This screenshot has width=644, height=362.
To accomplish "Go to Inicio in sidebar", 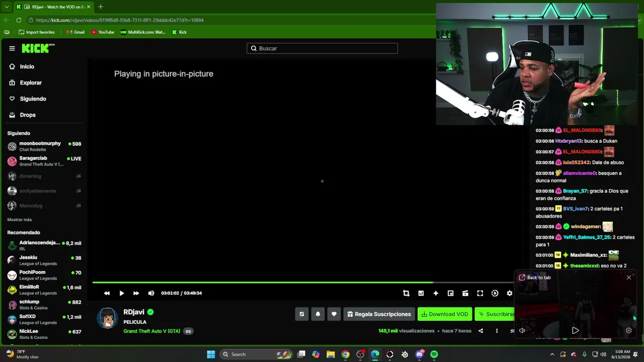I will [22, 66].
